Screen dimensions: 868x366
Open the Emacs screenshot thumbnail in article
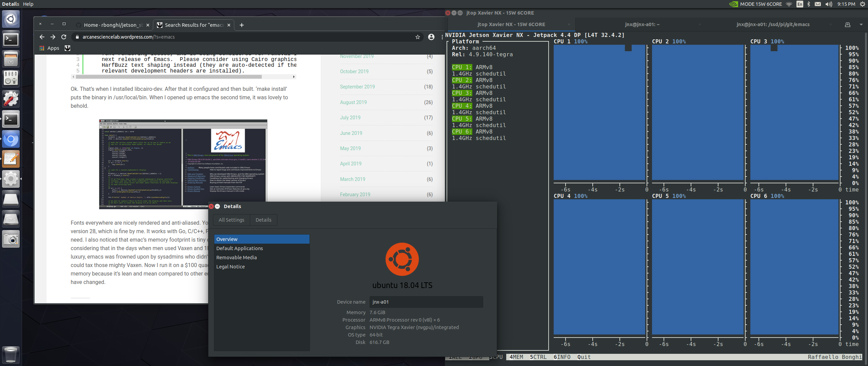183,164
